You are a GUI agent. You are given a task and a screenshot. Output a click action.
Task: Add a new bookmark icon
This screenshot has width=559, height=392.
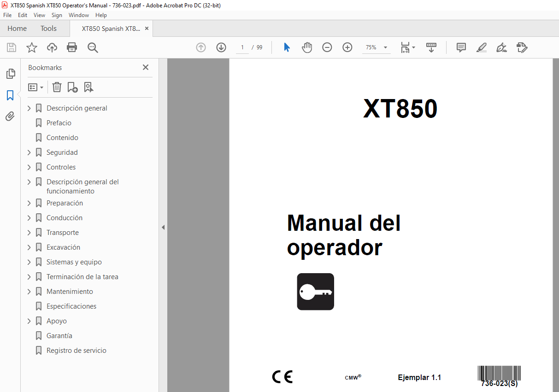[x=72, y=87]
